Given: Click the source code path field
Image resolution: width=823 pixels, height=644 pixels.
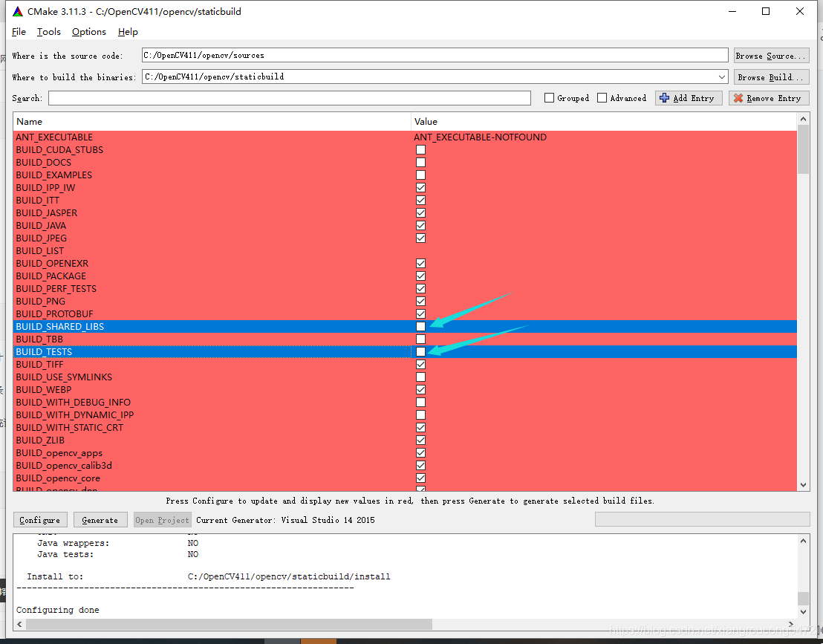Looking at the screenshot, I should coord(435,55).
